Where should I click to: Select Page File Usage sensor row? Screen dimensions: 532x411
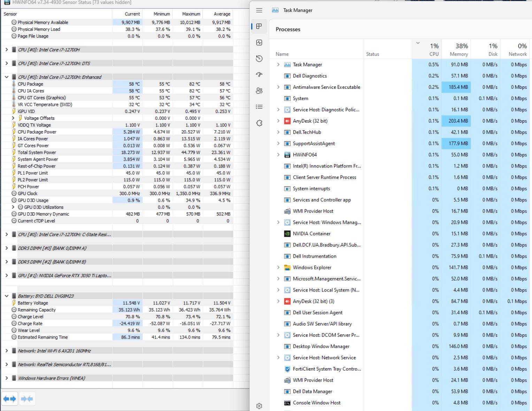click(x=117, y=36)
